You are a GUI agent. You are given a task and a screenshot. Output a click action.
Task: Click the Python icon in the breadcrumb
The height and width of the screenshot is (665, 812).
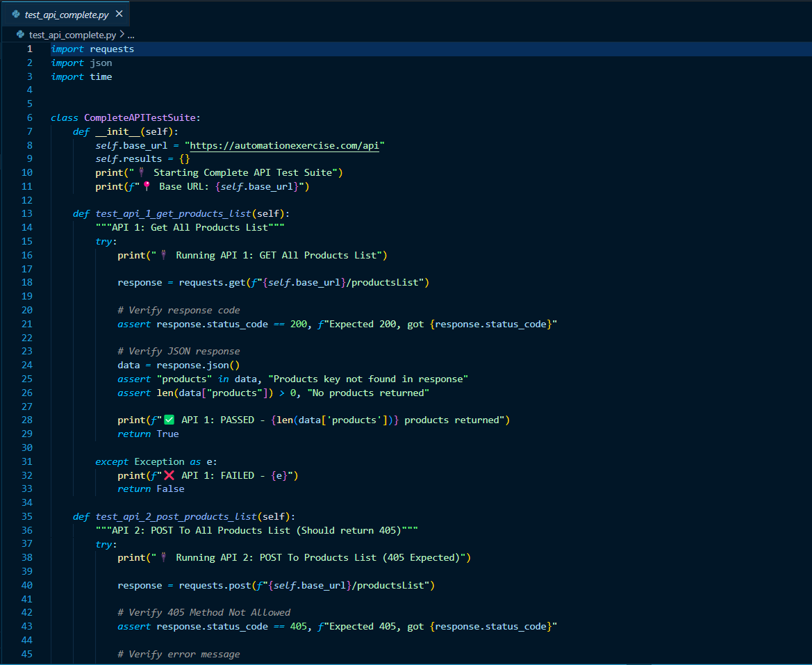20,35
